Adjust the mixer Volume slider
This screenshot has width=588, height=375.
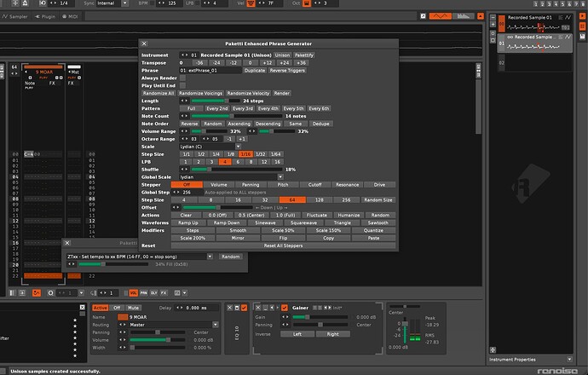click(x=158, y=340)
